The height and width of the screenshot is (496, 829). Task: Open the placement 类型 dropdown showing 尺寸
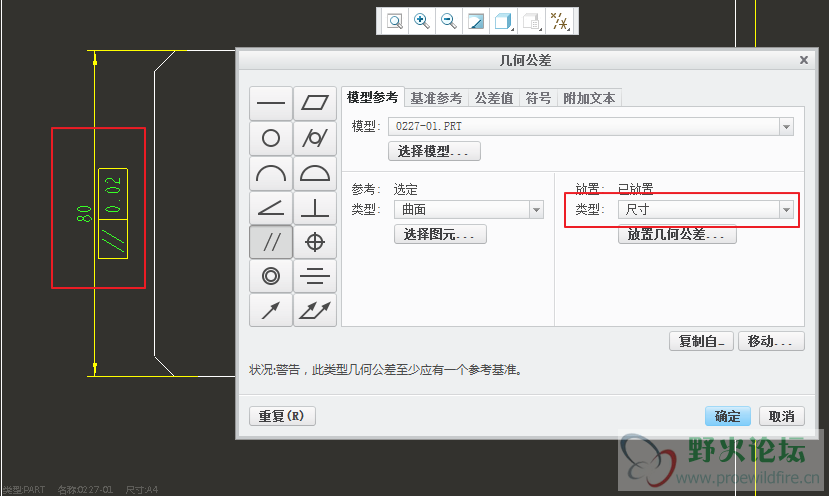(x=706, y=209)
